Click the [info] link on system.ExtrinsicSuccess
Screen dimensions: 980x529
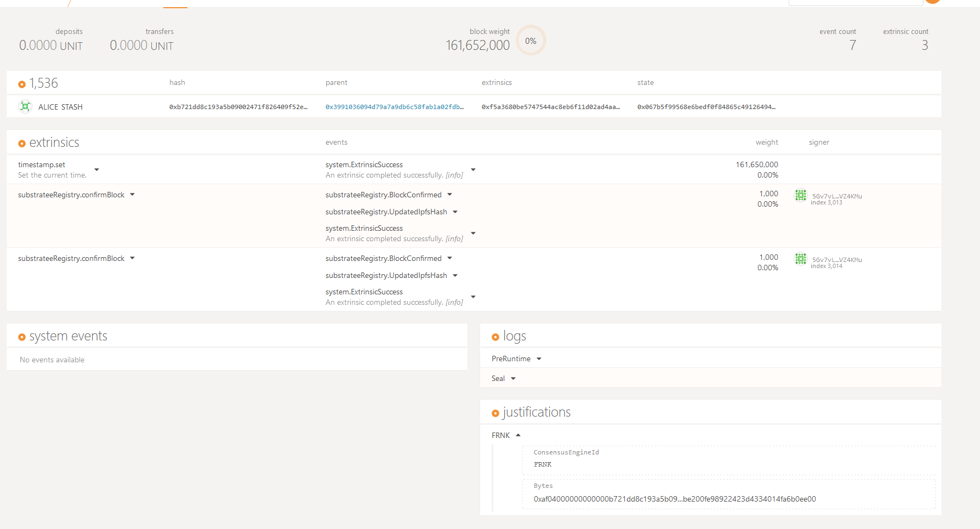[454, 175]
